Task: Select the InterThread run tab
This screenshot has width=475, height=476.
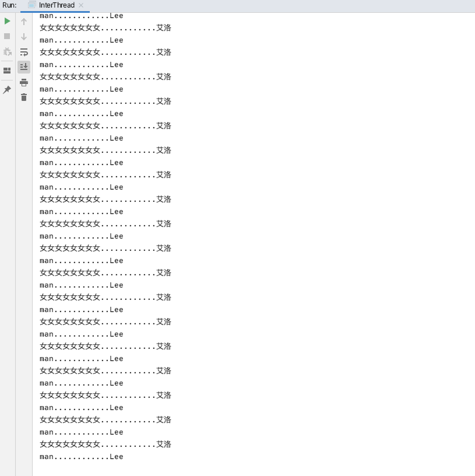Action: point(57,5)
